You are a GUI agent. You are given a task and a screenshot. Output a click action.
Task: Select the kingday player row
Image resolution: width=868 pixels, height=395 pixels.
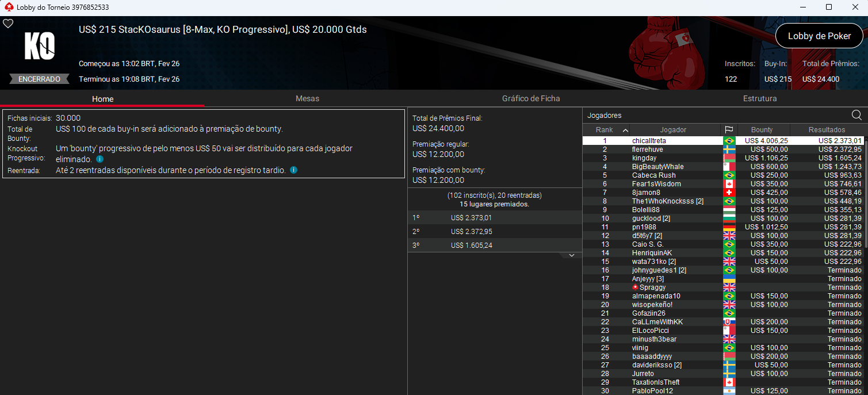644,158
